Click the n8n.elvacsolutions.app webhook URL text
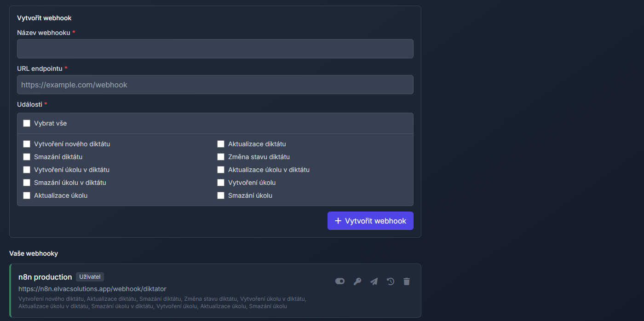Image resolution: width=644 pixels, height=321 pixels. tap(92, 289)
